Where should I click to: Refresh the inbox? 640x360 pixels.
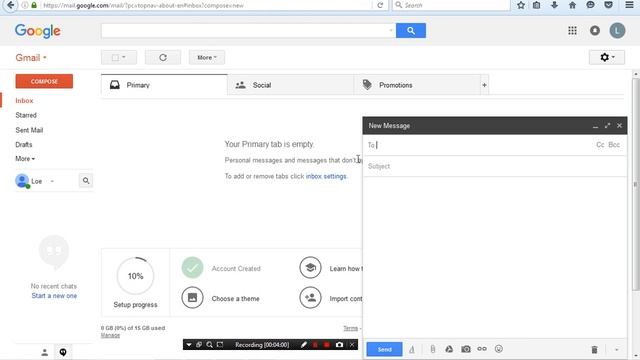[163, 58]
